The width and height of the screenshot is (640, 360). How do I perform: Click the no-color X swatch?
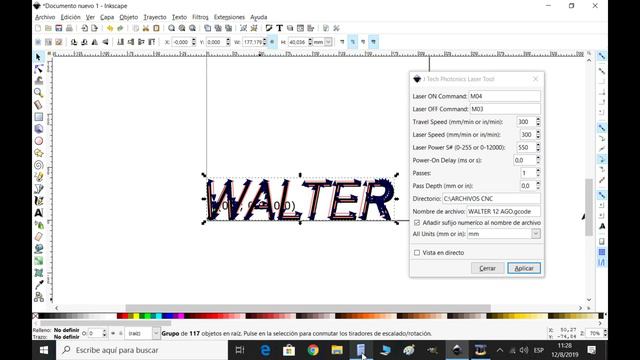tap(36, 316)
